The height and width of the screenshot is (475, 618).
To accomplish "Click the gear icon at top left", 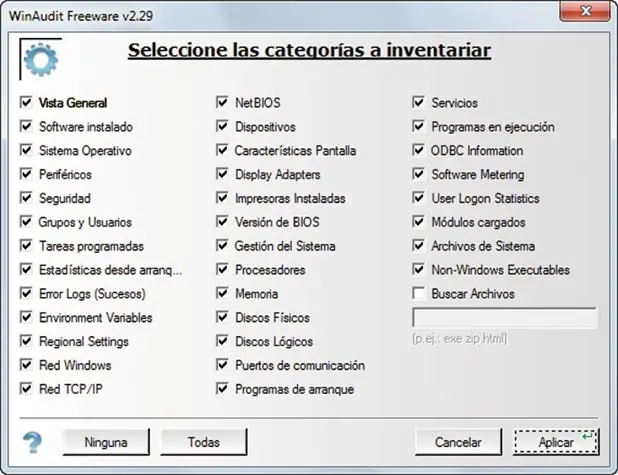I will point(41,60).
